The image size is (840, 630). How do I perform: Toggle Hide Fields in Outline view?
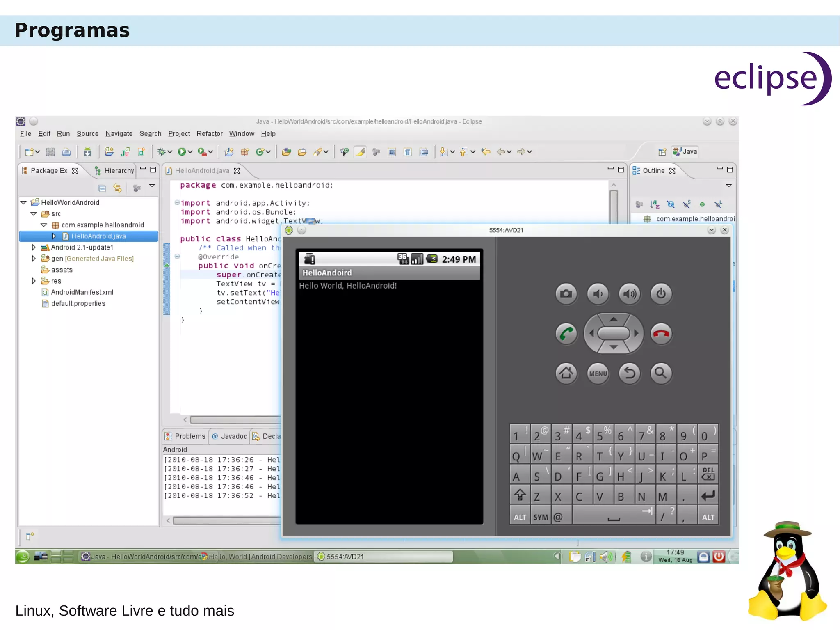671,204
